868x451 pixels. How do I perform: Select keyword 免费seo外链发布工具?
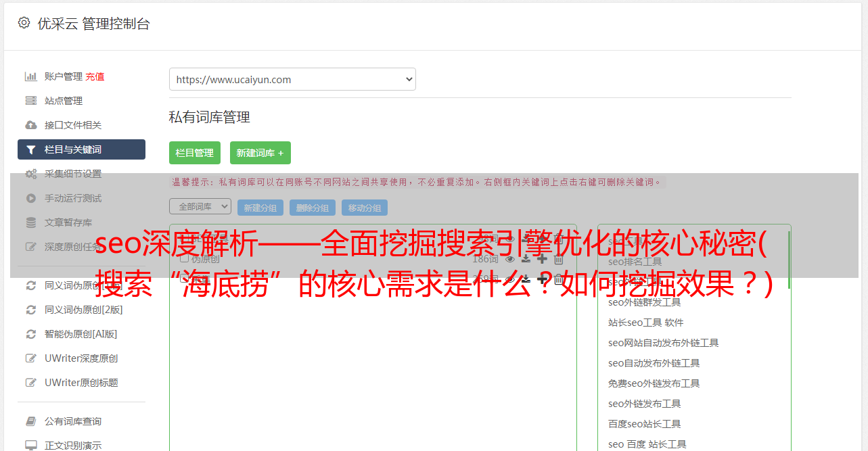tap(654, 383)
